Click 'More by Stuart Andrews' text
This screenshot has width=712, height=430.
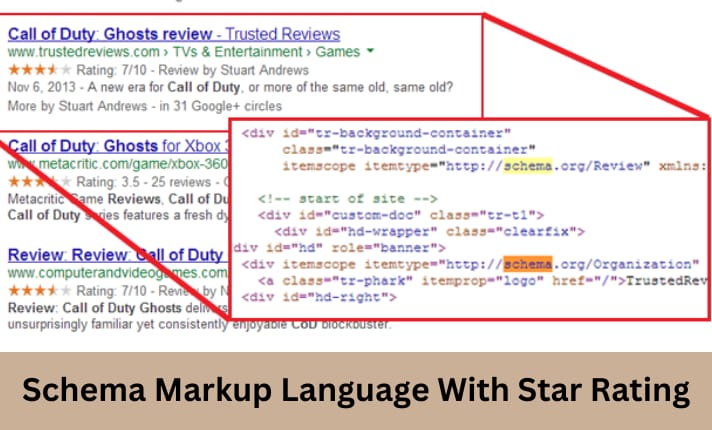(x=77, y=106)
